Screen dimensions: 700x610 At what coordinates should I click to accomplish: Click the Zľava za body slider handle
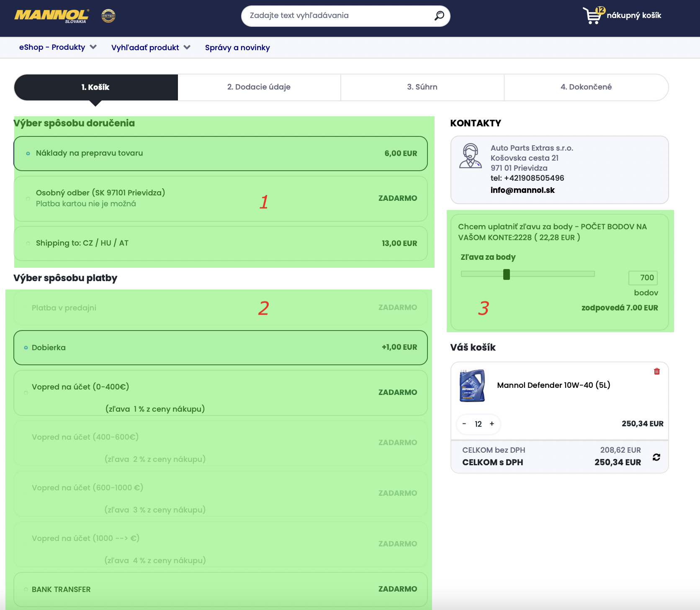click(507, 274)
